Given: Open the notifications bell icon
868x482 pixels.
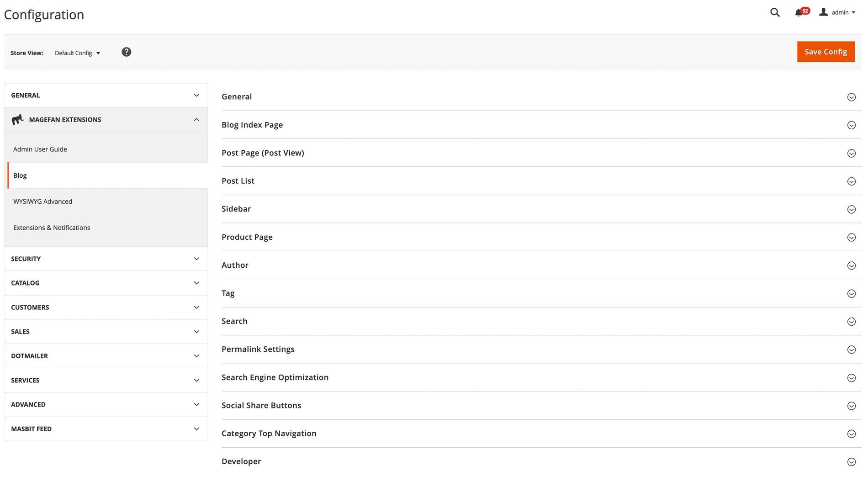Looking at the screenshot, I should pyautogui.click(x=798, y=13).
